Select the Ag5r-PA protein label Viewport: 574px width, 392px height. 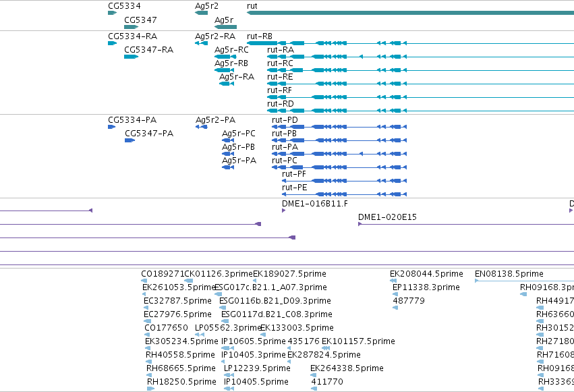tap(239, 161)
